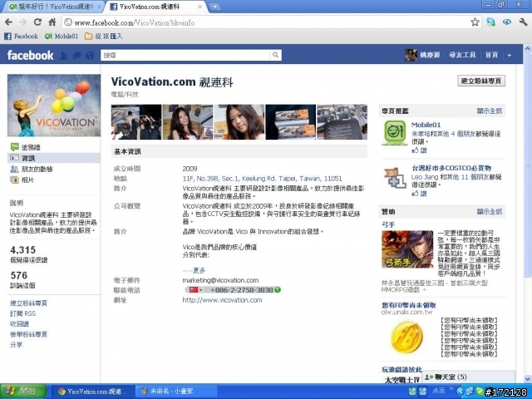The width and height of the screenshot is (532, 399).
Task: Click the 分享 share link
Action: [16, 345]
